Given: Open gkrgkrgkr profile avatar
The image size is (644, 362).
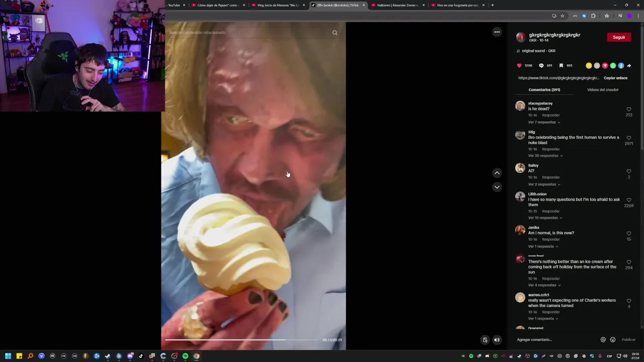Looking at the screenshot, I should pos(521,37).
